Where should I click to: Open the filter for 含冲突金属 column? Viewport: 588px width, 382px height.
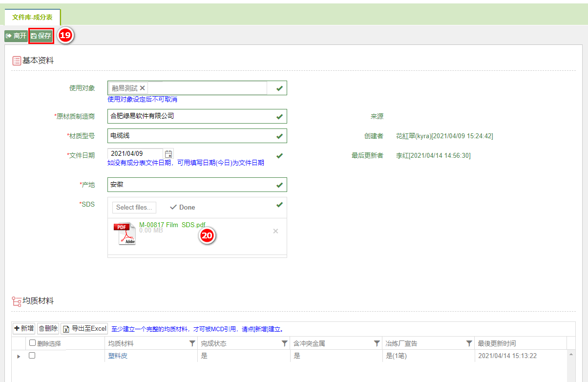click(377, 343)
